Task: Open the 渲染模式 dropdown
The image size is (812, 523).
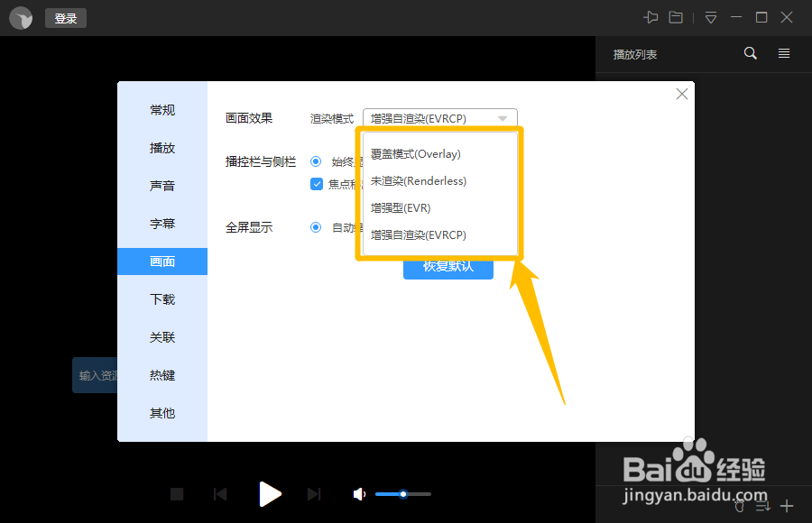Action: [x=439, y=115]
